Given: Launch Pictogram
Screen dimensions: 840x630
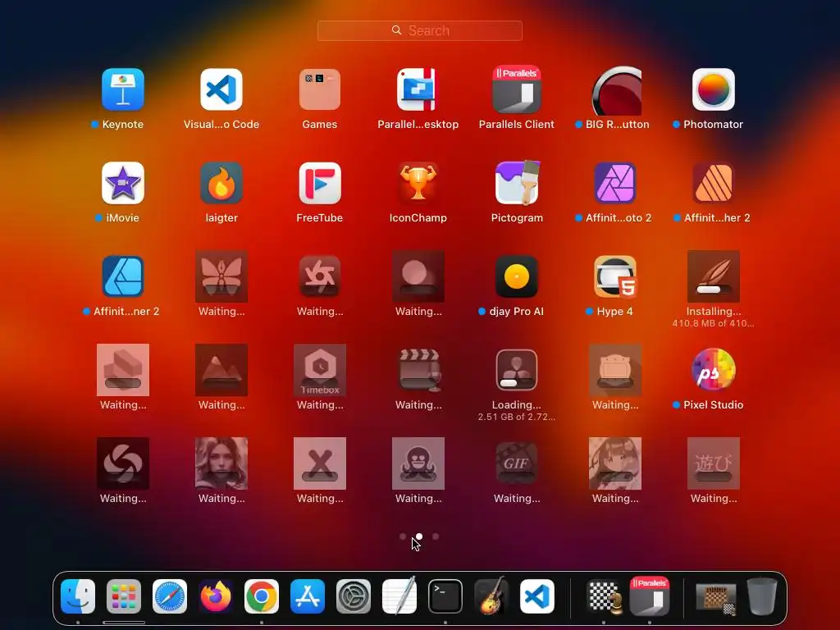Looking at the screenshot, I should (517, 183).
